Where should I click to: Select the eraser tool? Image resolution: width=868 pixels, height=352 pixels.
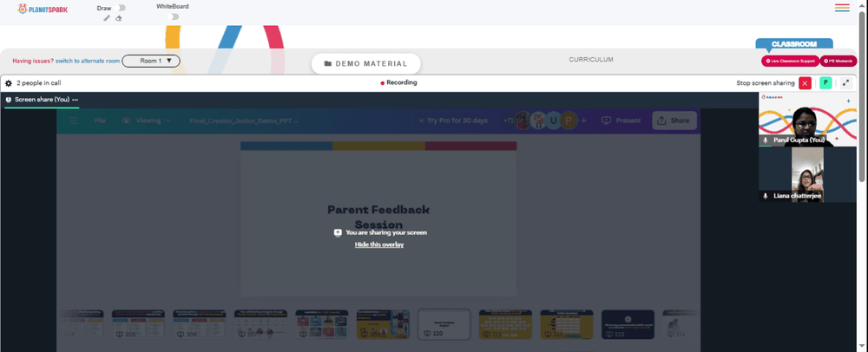118,18
